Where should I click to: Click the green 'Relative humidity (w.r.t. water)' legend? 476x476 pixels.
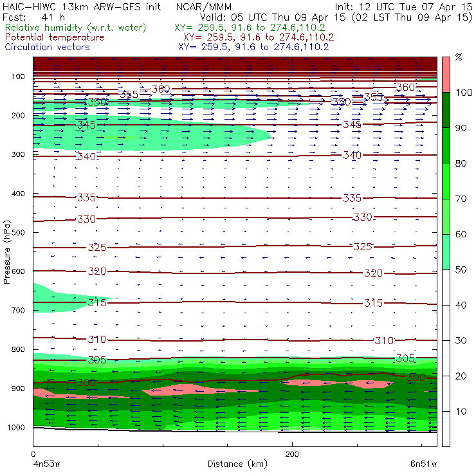76,28
